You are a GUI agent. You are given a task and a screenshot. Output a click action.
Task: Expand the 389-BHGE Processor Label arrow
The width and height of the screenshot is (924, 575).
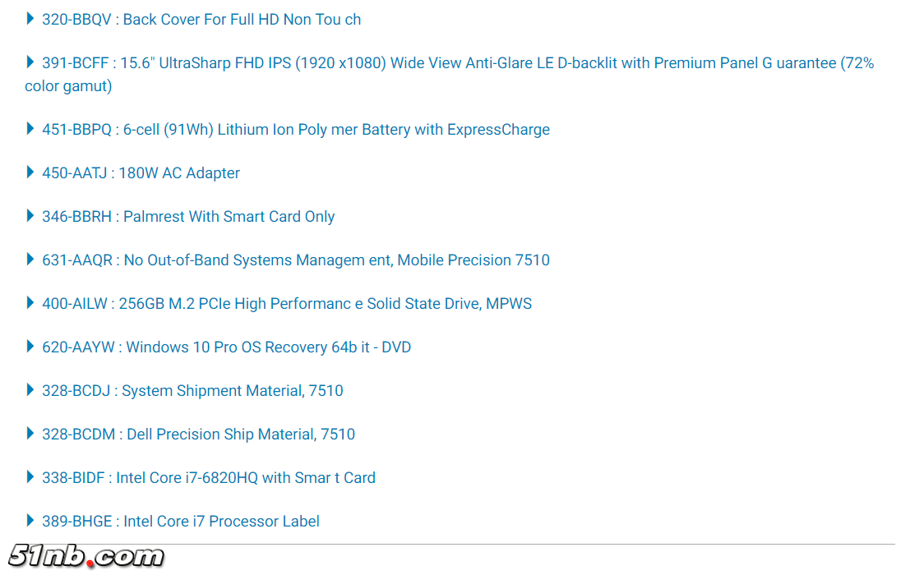coord(30,520)
